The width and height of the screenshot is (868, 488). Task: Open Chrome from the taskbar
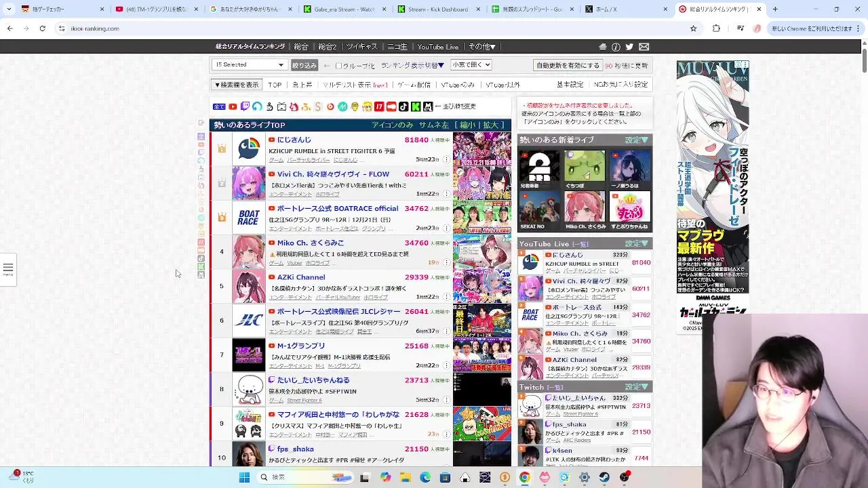(524, 477)
